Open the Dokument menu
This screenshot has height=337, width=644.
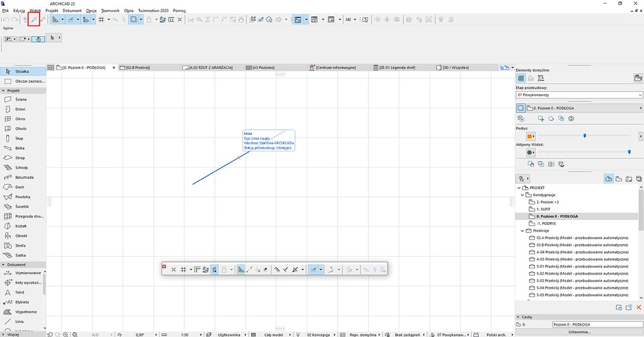(x=72, y=11)
